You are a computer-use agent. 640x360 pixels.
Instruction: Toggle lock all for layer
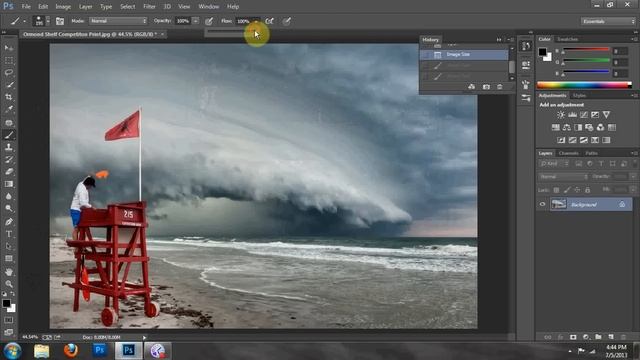(587, 190)
